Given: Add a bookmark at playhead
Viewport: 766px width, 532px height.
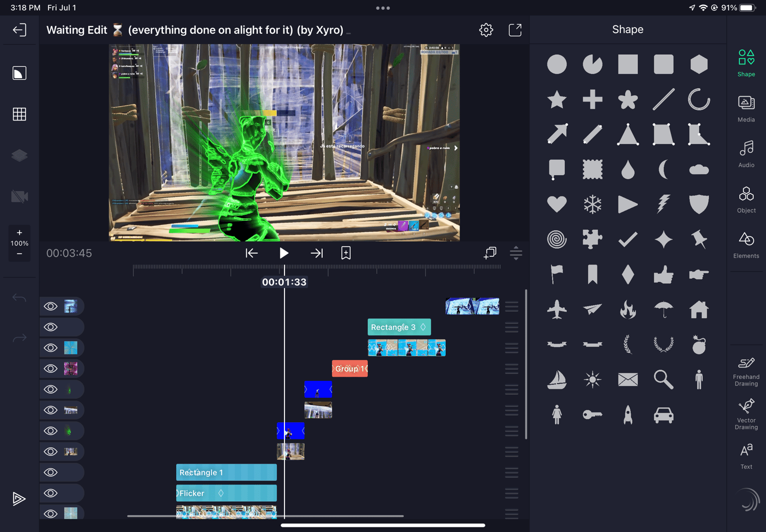Looking at the screenshot, I should (346, 253).
